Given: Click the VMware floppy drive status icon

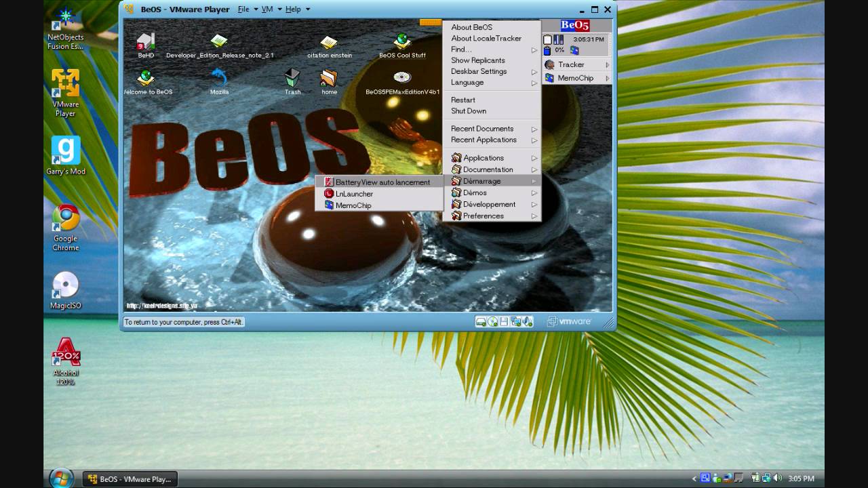Looking at the screenshot, I should tap(504, 322).
